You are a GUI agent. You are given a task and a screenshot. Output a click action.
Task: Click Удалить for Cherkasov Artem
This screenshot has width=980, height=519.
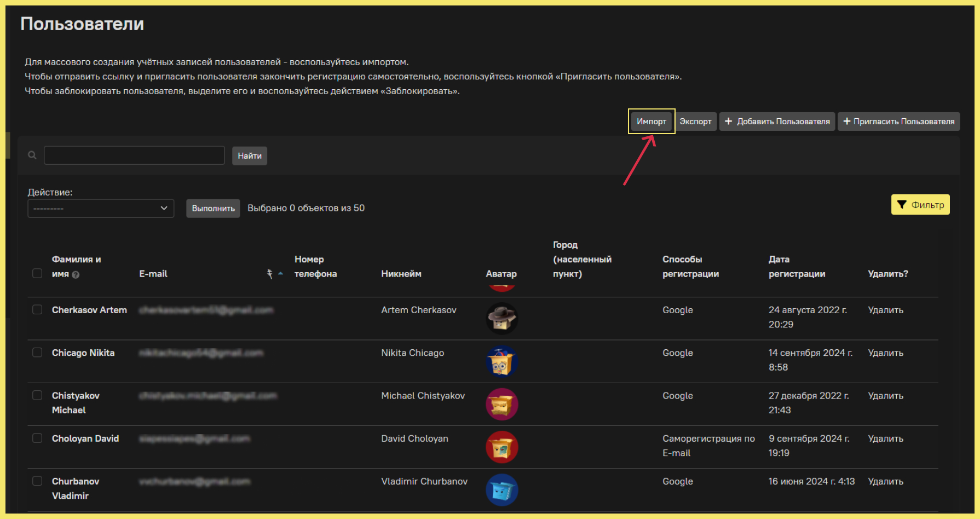(885, 310)
